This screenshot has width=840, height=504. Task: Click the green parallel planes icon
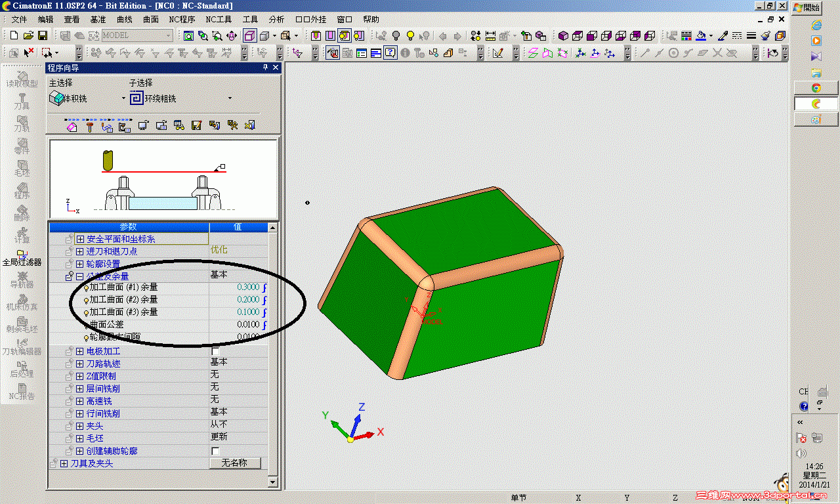click(x=533, y=52)
